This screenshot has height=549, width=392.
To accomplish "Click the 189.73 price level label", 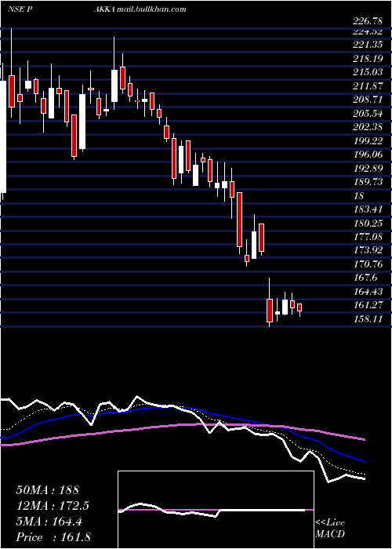I will pyautogui.click(x=368, y=182).
